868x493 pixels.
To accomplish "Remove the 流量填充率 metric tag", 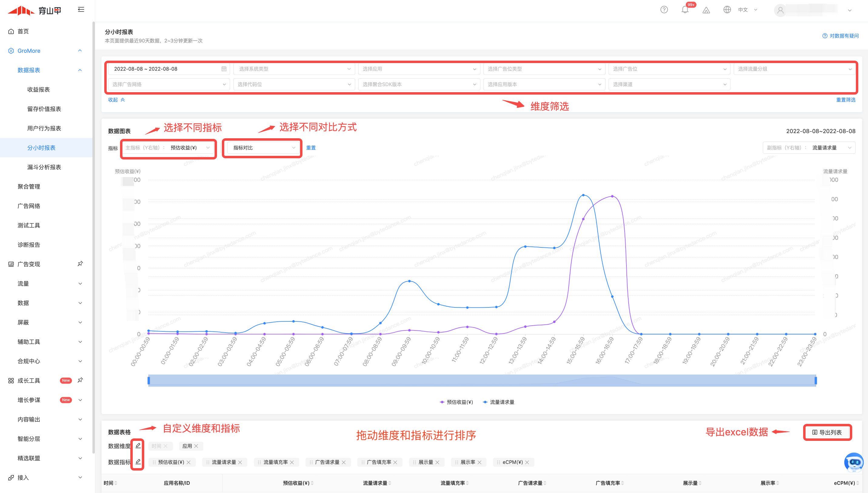I will coord(292,462).
